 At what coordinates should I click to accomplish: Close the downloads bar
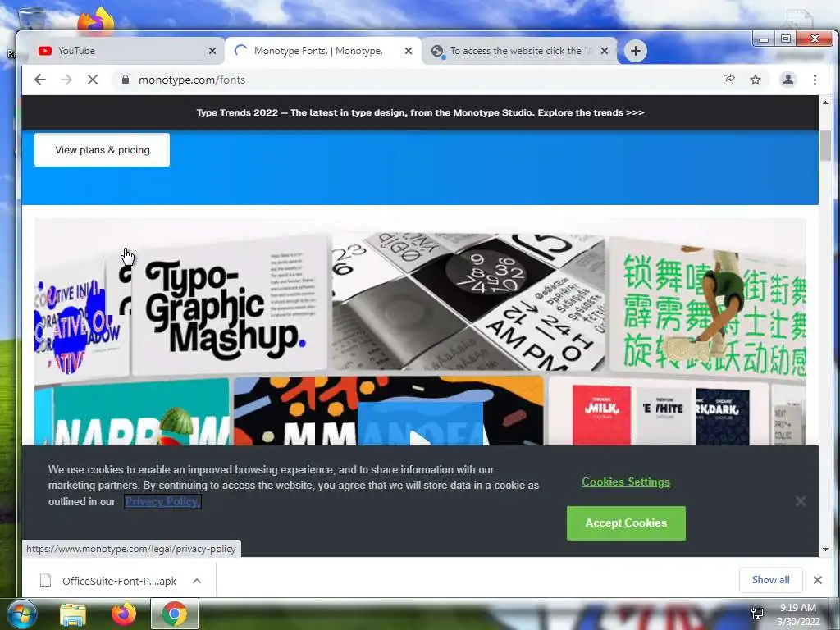[x=818, y=580]
